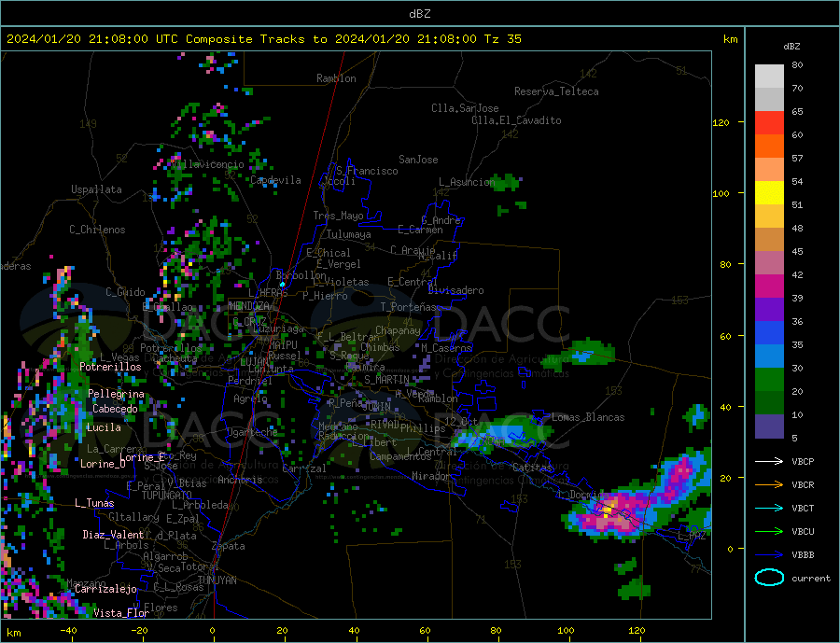The image size is (840, 643).
Task: Click the 'Tulumaya' label
Action: coord(349,234)
